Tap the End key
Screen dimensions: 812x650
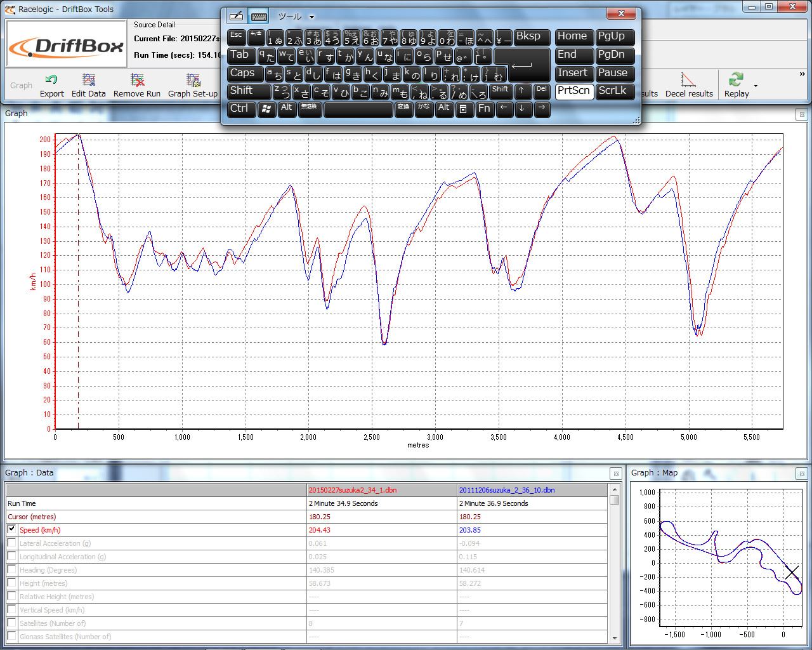pyautogui.click(x=574, y=55)
